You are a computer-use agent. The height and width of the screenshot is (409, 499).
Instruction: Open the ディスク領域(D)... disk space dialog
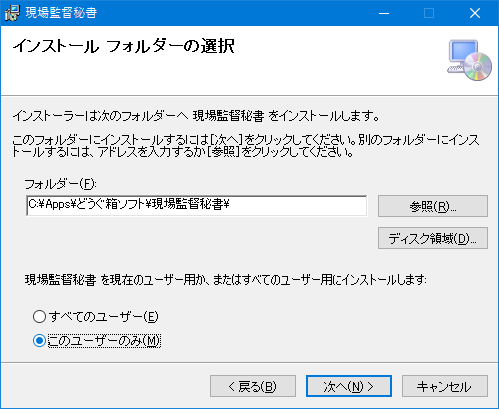coord(433,238)
